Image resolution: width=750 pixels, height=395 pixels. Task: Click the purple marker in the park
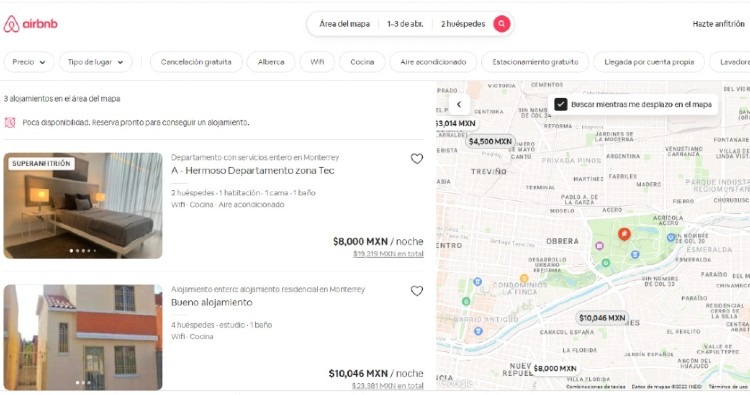(599, 246)
